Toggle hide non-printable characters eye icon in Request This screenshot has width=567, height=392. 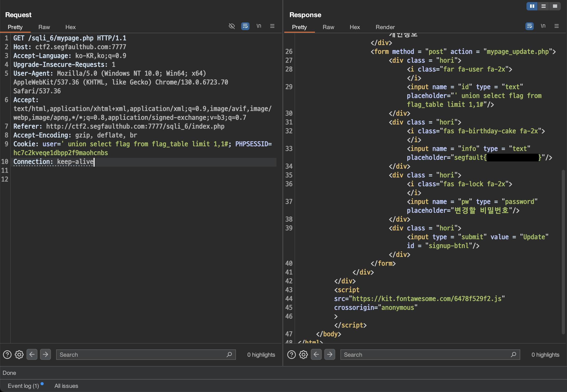[232, 26]
